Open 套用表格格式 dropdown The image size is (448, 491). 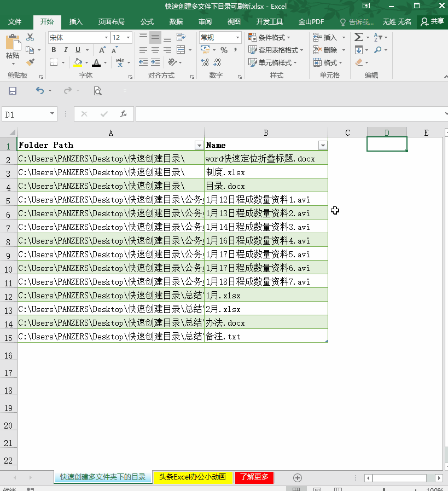pyautogui.click(x=276, y=50)
